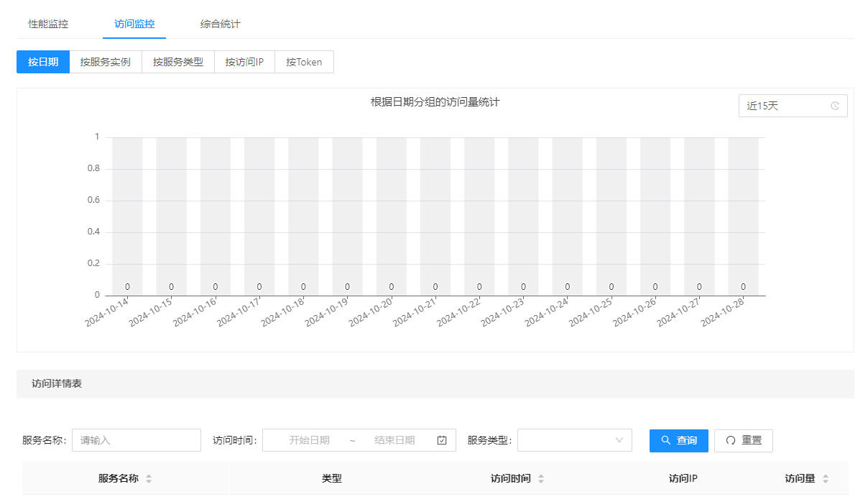
Task: Switch grouping to 按Token
Action: (x=304, y=62)
